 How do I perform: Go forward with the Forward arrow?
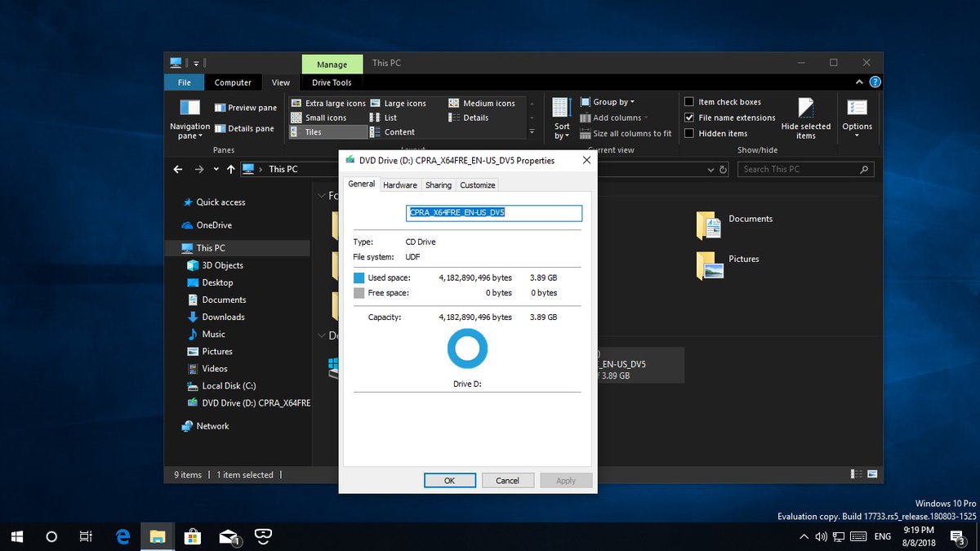coord(199,169)
